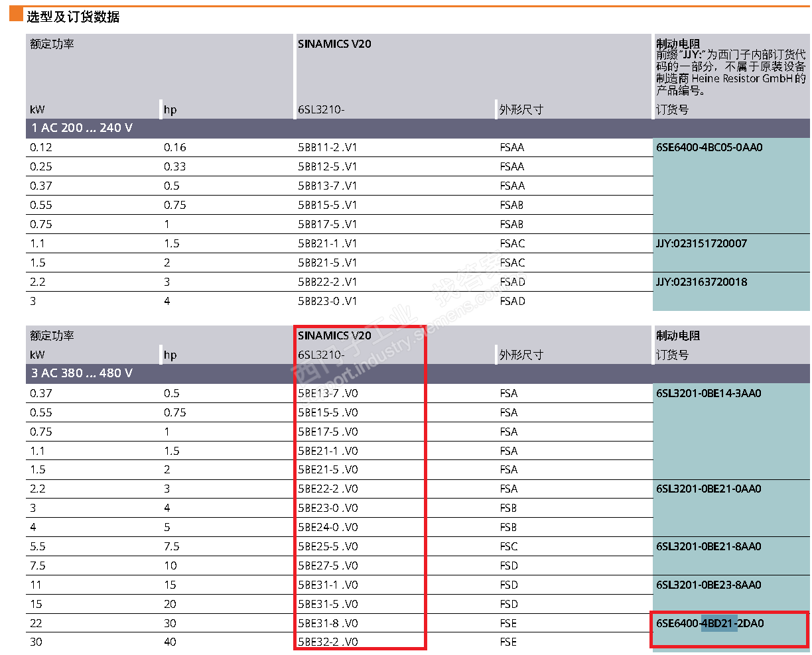This screenshot has height=655, width=812.
Task: Click FSB in the 5BE23-0 row
Action: coord(508,508)
